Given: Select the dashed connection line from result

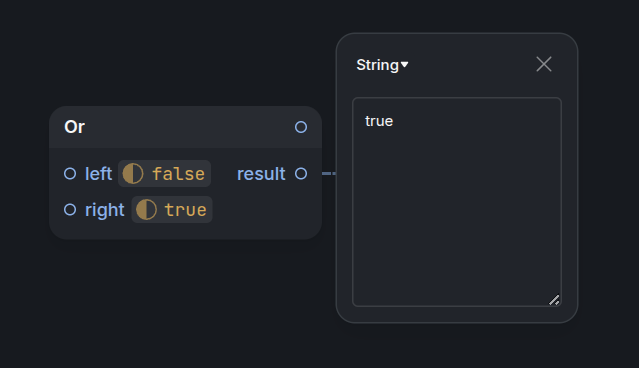Looking at the screenshot, I should pos(329,174).
